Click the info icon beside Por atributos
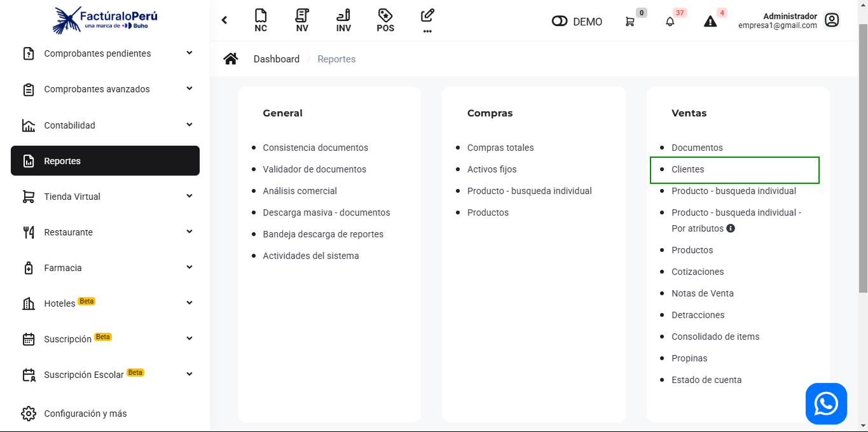868x432 pixels. (x=731, y=228)
